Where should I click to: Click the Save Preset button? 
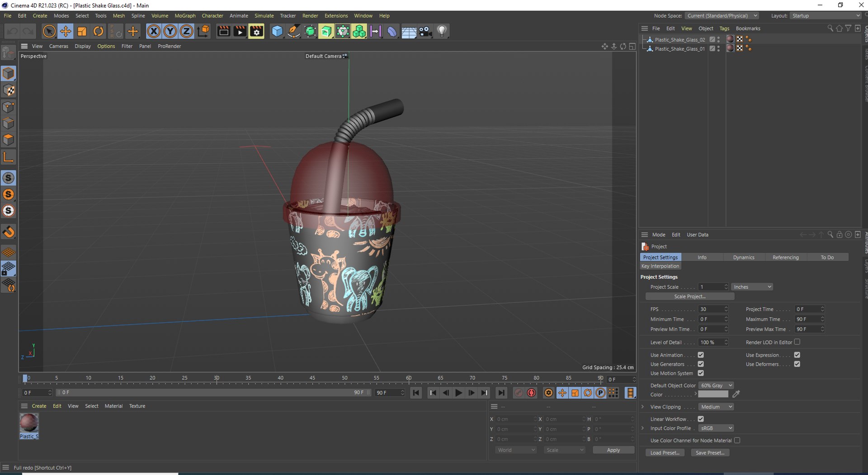(710, 453)
